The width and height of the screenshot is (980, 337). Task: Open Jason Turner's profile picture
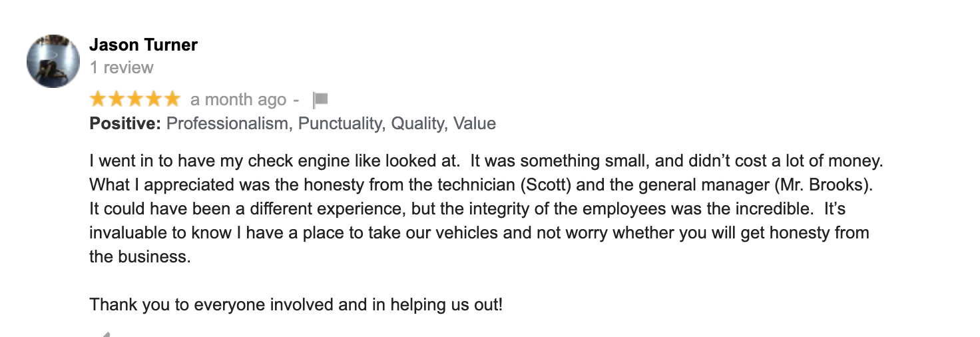[x=53, y=61]
